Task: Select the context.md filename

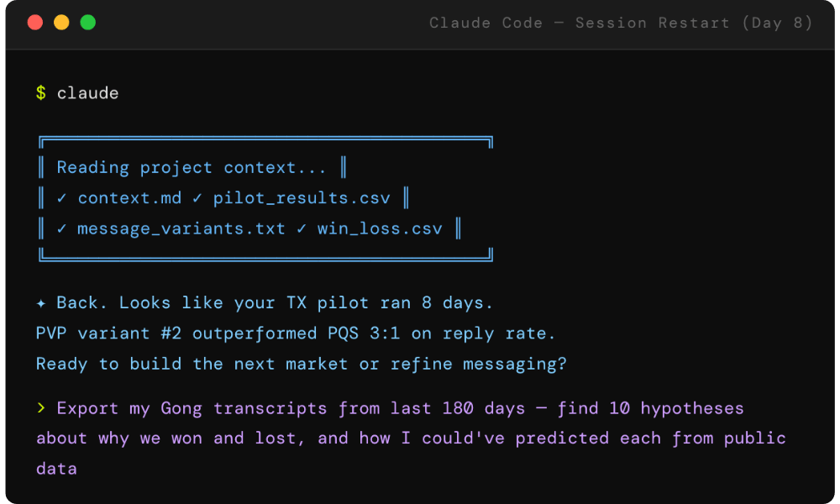Action: 129,198
